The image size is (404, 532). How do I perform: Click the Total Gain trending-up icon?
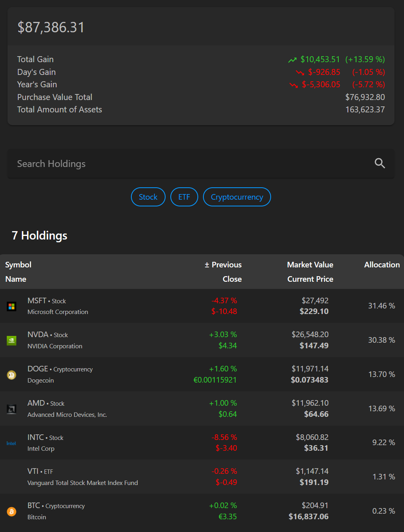(293, 60)
